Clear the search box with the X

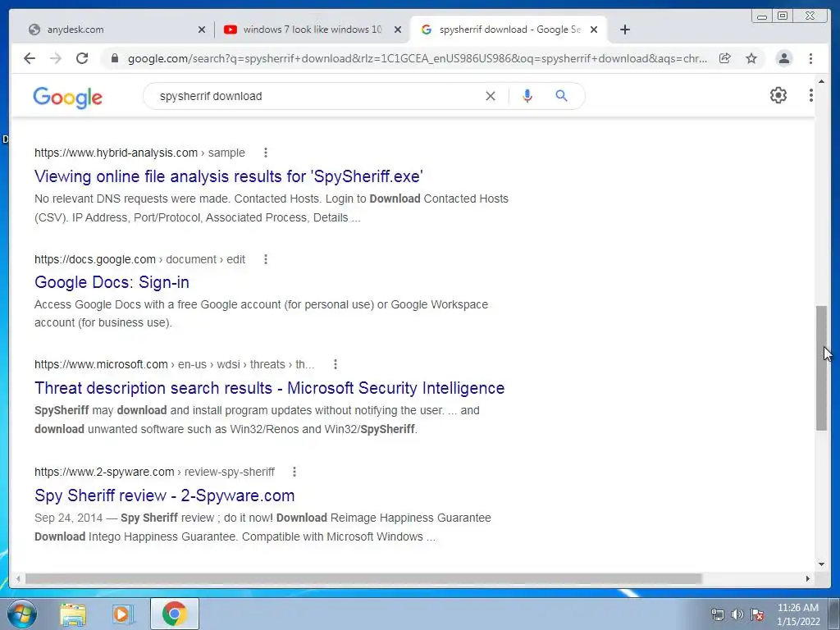tap(491, 96)
